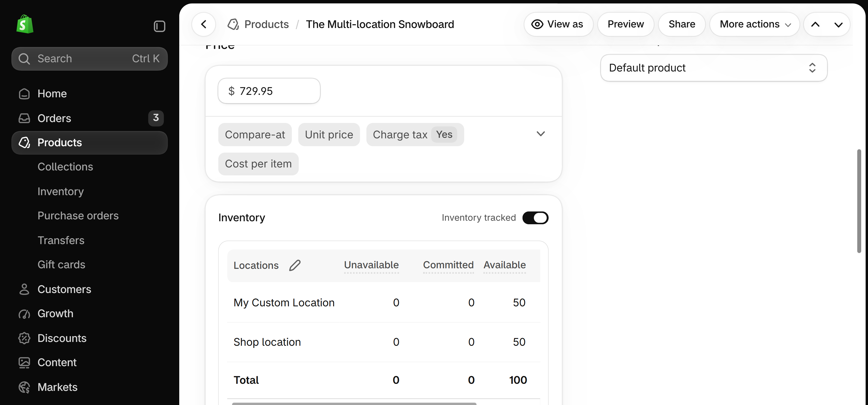Click the inventory table horizontal scrollbar

click(354, 403)
